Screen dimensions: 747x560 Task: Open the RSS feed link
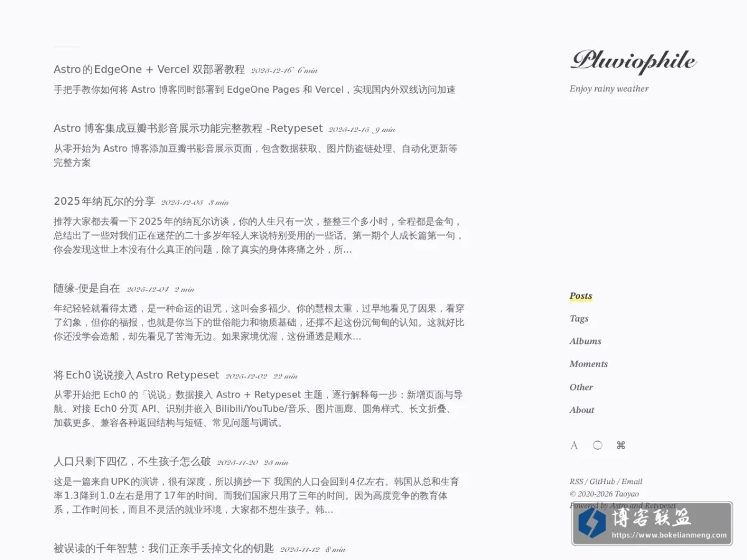coord(576,482)
